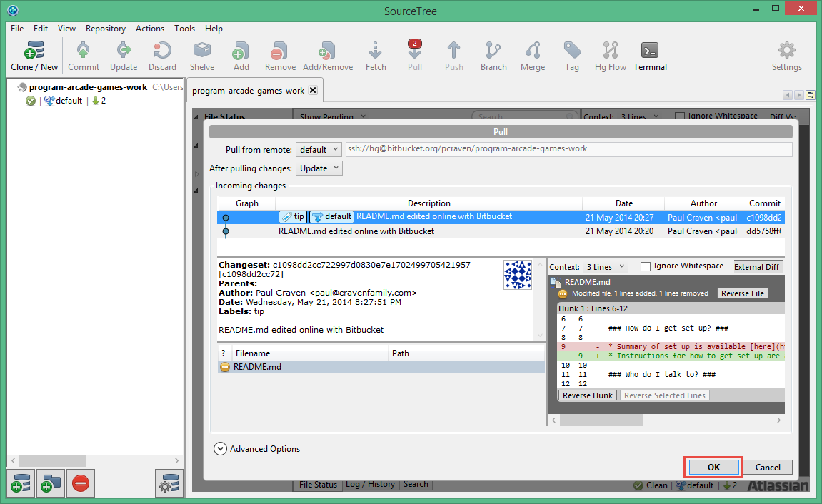Viewport: 822px width, 504px height.
Task: Switch to the Log / History tab
Action: [x=370, y=484]
